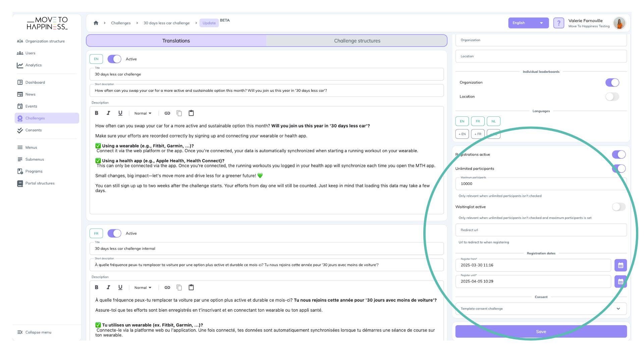Screen dimensions: 644x362
Task: Click the Consents checkmark icon
Action: click(20, 130)
